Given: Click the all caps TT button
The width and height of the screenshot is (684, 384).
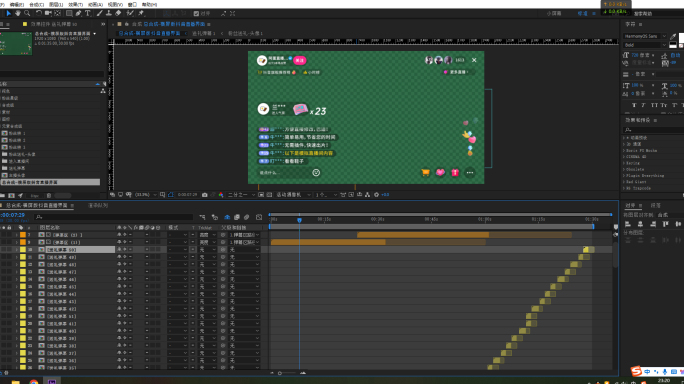Looking at the screenshot, I should click(x=654, y=105).
